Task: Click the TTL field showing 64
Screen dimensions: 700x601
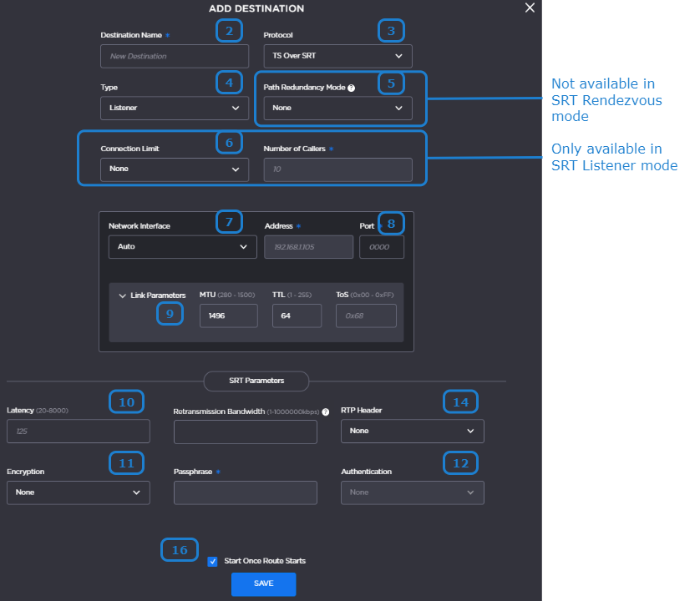Action: point(297,316)
